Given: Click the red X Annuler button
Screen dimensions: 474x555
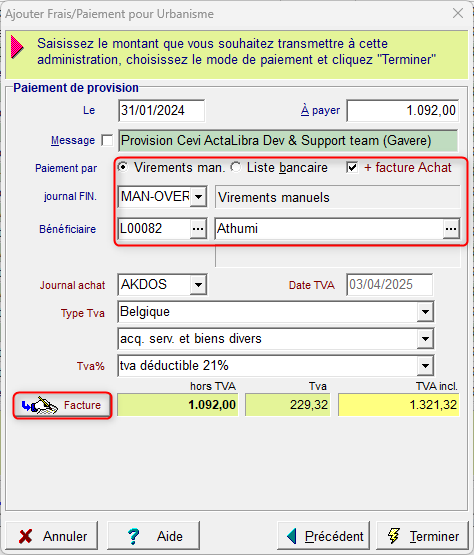Looking at the screenshot, I should pyautogui.click(x=52, y=536).
